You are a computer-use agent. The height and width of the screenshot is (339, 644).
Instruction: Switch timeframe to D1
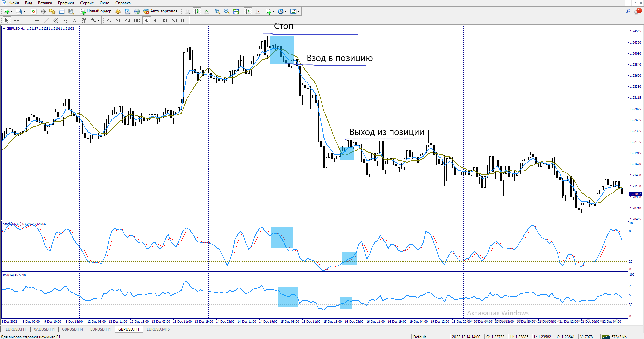pos(165,20)
